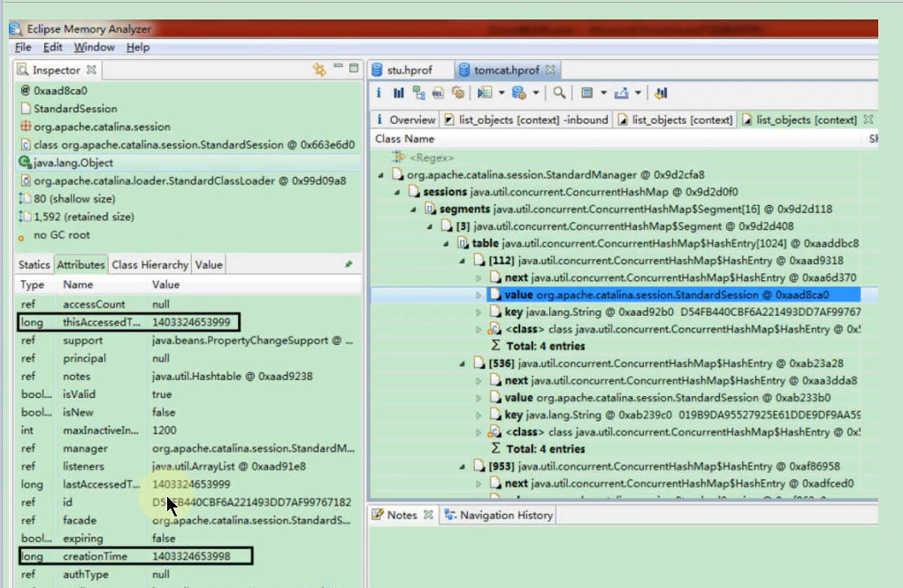Click the Calculate Retained Size calculator icon

click(x=587, y=93)
